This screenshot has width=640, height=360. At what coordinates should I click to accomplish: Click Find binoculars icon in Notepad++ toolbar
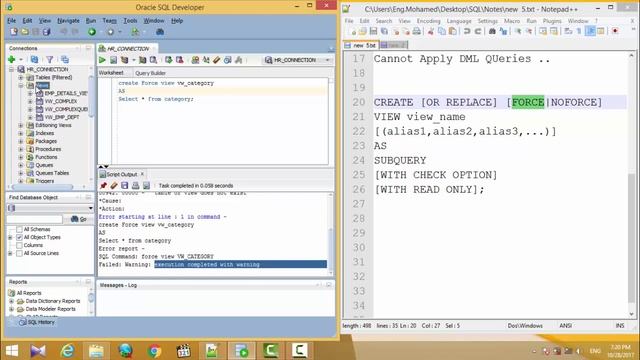pyautogui.click(x=492, y=31)
